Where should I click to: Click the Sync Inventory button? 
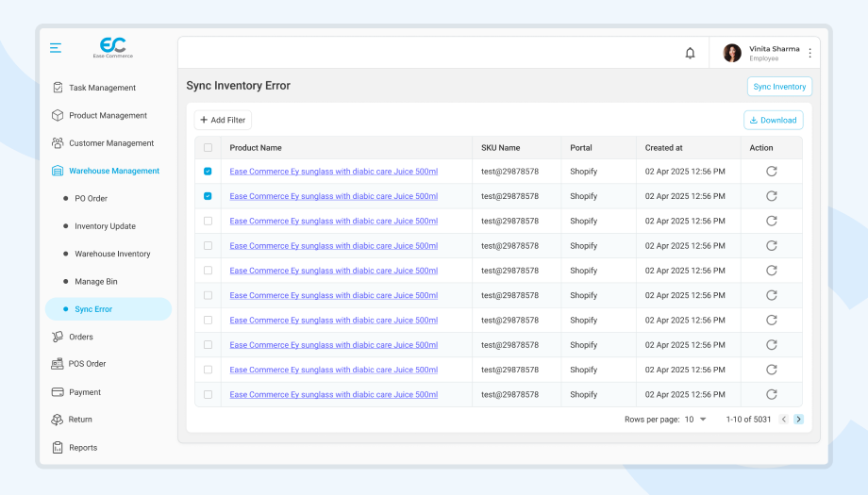tap(779, 87)
